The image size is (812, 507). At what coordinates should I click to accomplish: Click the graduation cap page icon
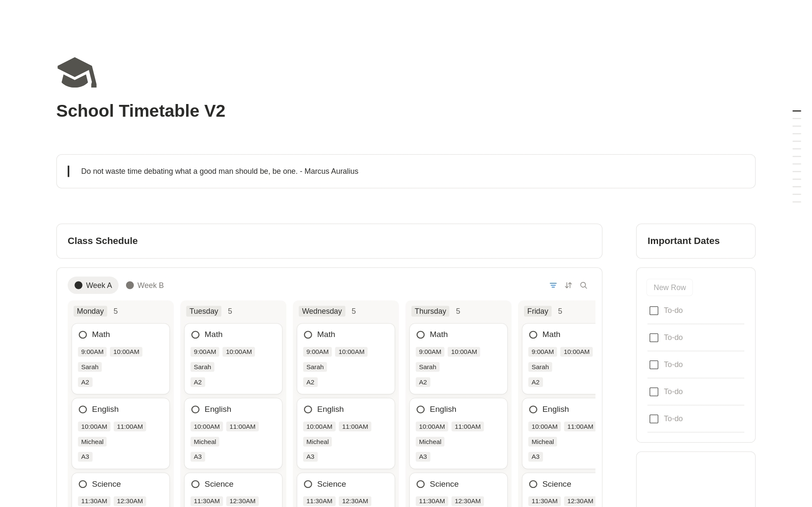click(77, 72)
